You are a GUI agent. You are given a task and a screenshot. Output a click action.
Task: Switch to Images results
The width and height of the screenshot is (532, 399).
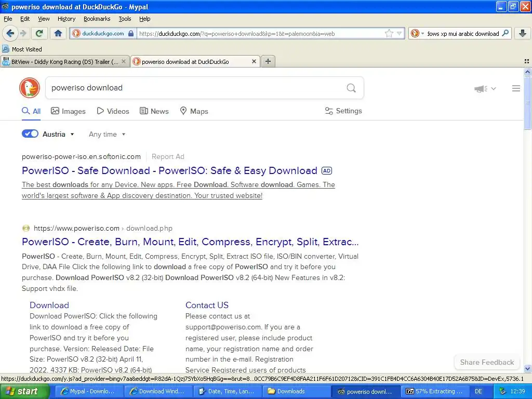click(x=68, y=111)
